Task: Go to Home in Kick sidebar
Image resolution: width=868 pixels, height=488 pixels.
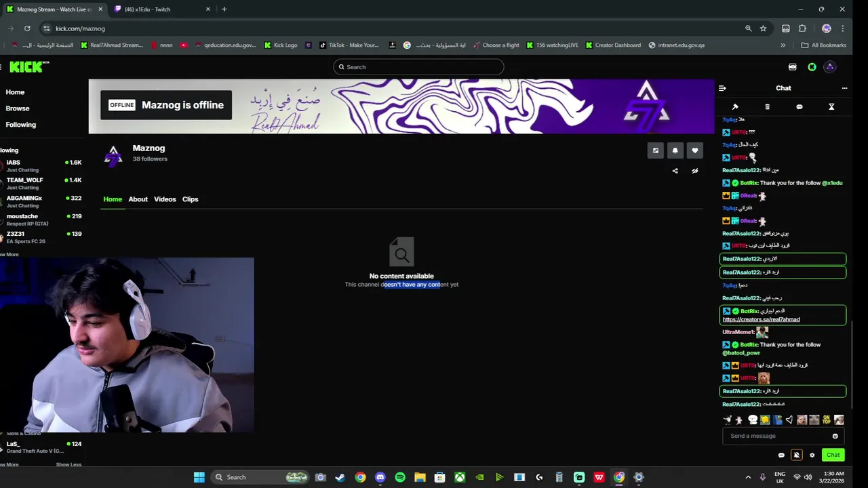Action: click(15, 92)
